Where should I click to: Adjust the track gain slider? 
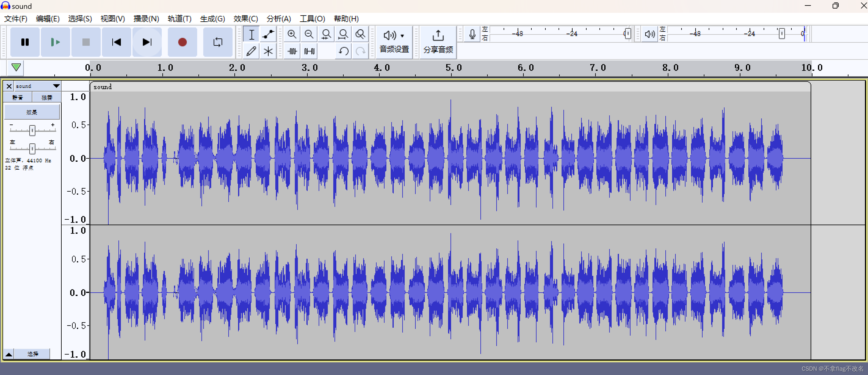point(32,130)
